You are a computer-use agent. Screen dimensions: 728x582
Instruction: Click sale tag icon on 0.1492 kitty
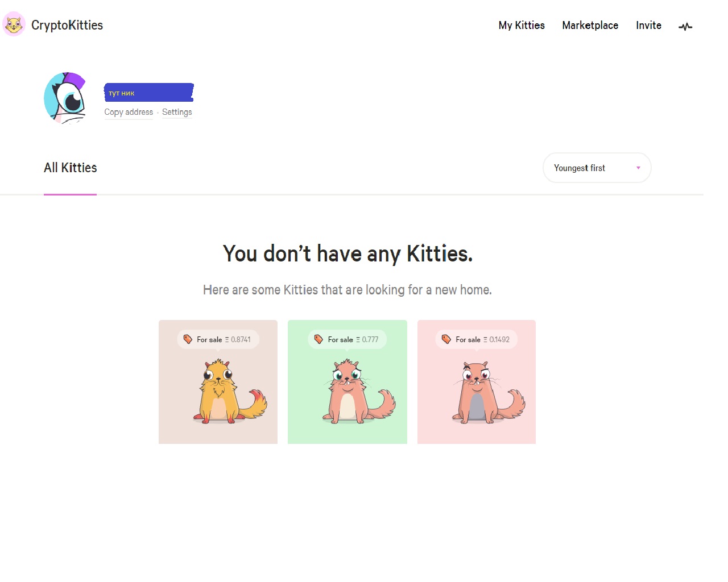(x=446, y=339)
